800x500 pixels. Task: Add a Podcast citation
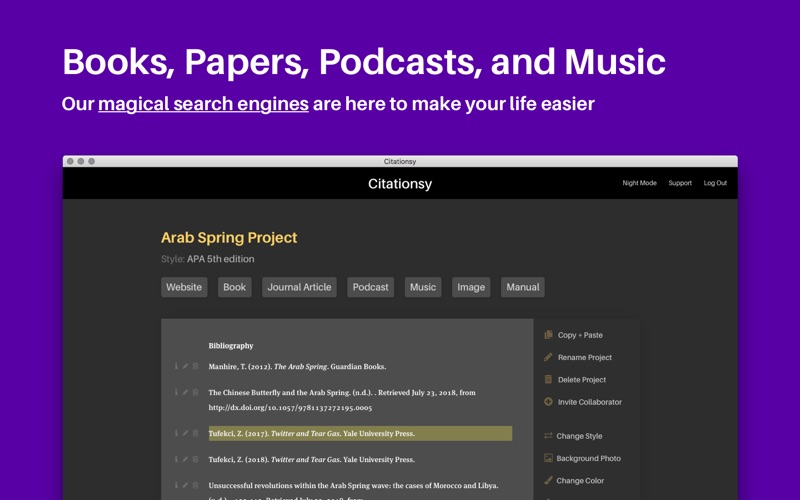370,287
